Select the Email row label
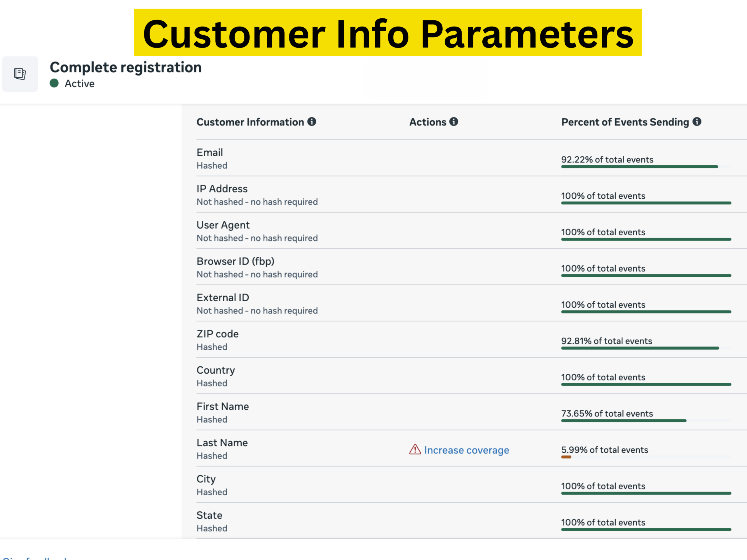Image resolution: width=747 pixels, height=560 pixels. [x=210, y=153]
